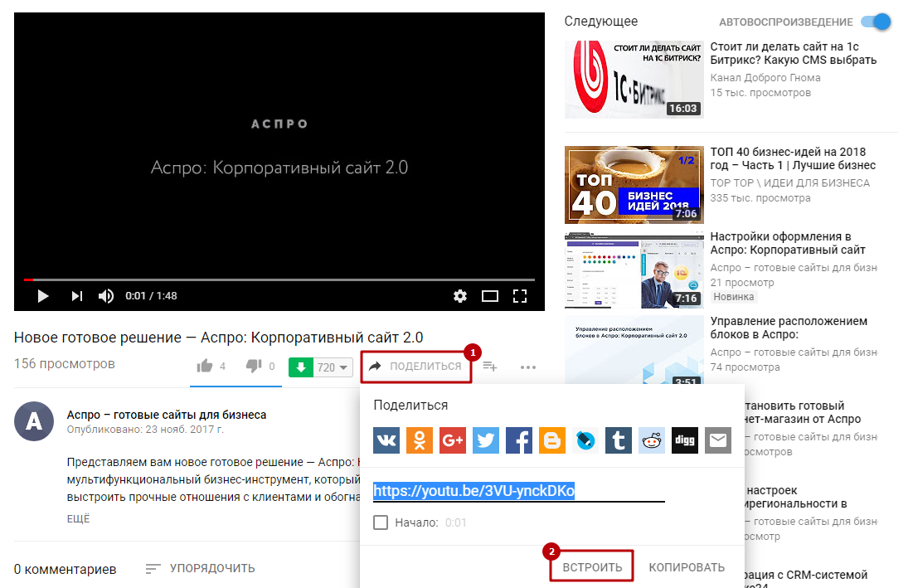
Task: Click the ВСТРОИТЬ embed button
Action: 592,567
